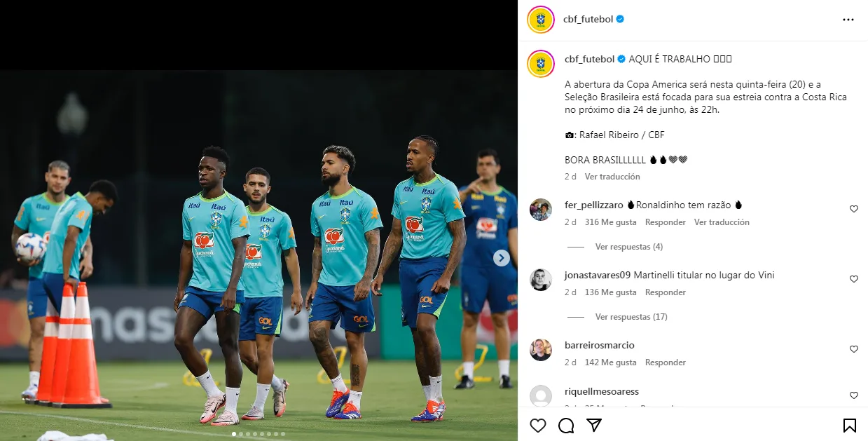Like the post using the heart icon

(537, 425)
